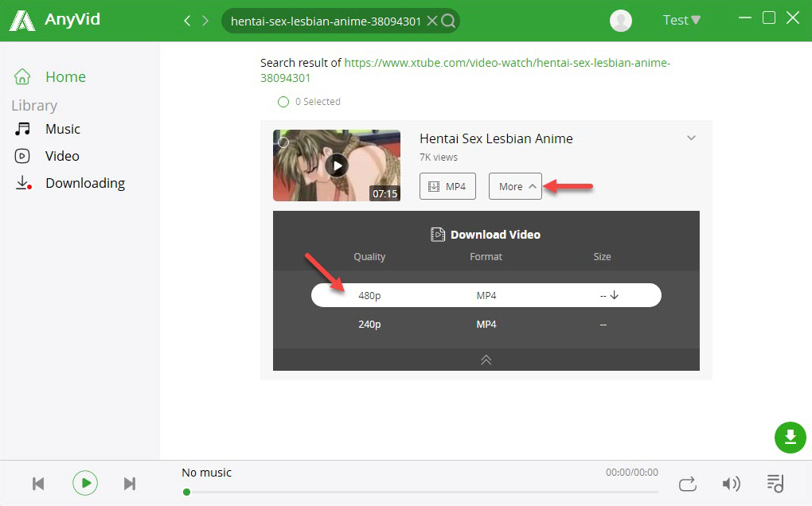Click the Download Video header icon
The height and width of the screenshot is (506, 812).
pos(438,235)
